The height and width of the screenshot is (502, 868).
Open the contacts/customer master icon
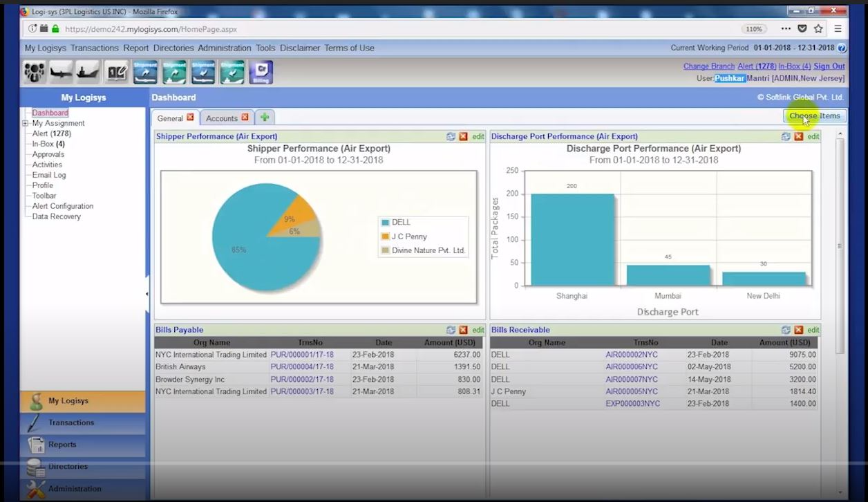35,71
